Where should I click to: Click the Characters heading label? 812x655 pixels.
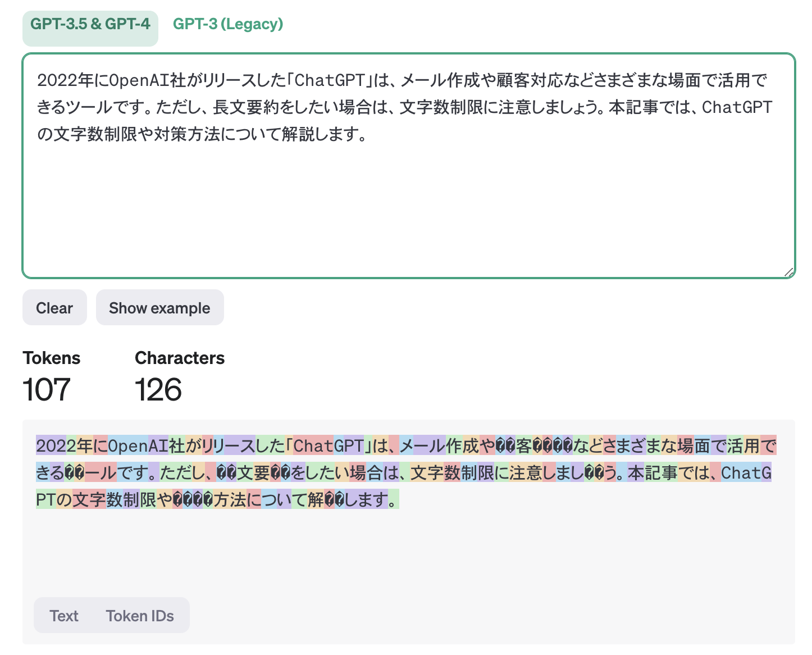point(180,358)
